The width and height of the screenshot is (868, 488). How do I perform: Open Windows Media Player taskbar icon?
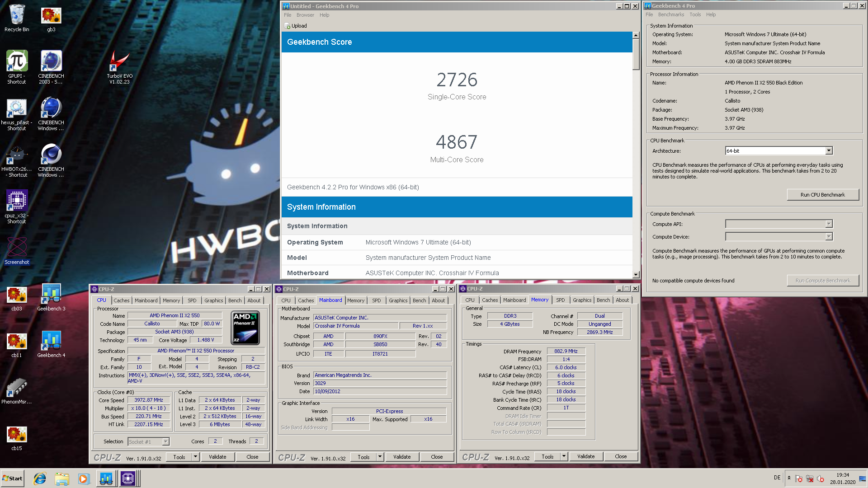(x=84, y=479)
